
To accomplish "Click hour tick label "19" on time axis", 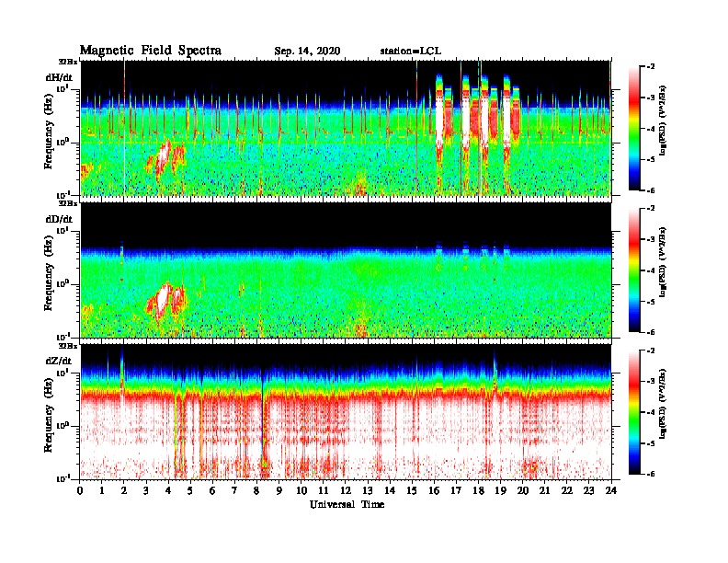I will point(500,491).
